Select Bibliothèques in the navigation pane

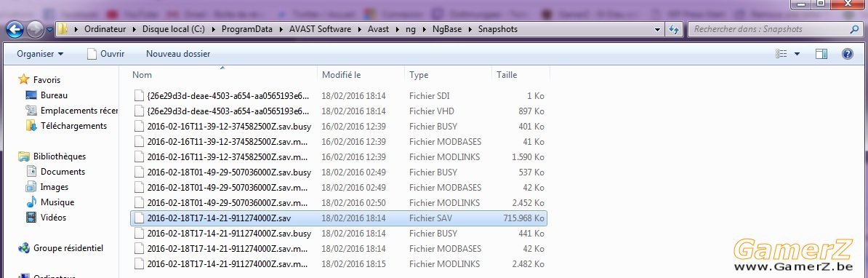pyautogui.click(x=59, y=156)
